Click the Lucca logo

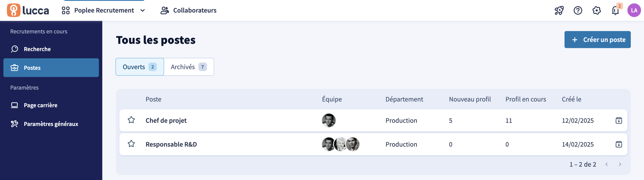(28, 10)
